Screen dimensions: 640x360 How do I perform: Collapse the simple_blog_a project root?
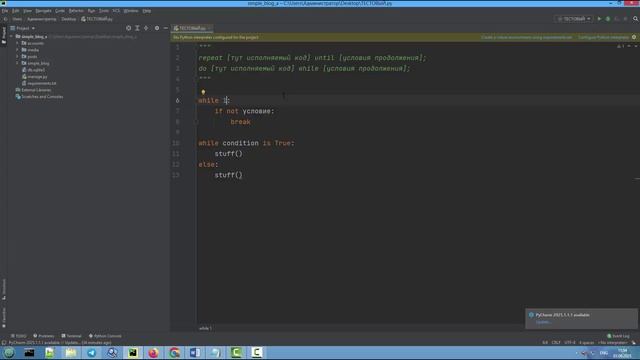[x=12, y=36]
